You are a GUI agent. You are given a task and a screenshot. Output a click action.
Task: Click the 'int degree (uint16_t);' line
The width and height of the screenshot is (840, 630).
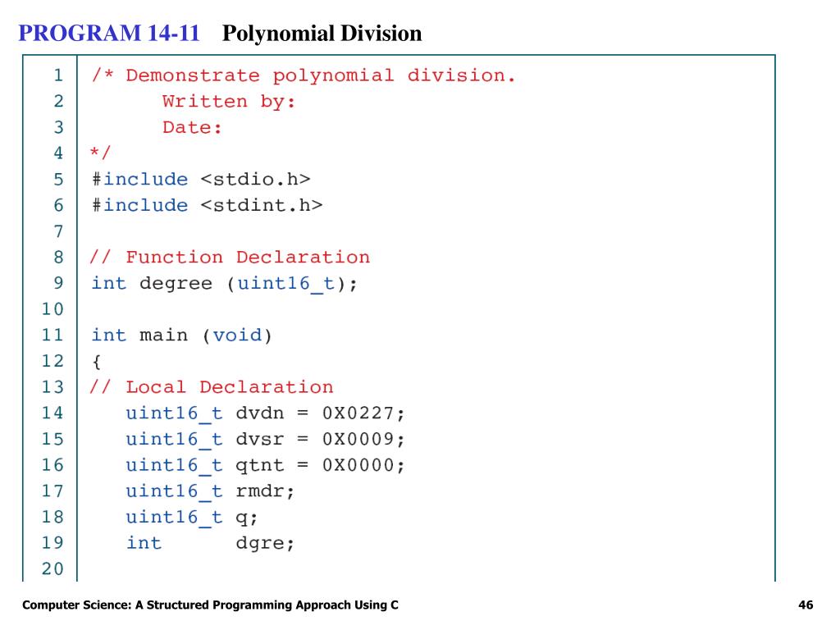pyautogui.click(x=224, y=283)
